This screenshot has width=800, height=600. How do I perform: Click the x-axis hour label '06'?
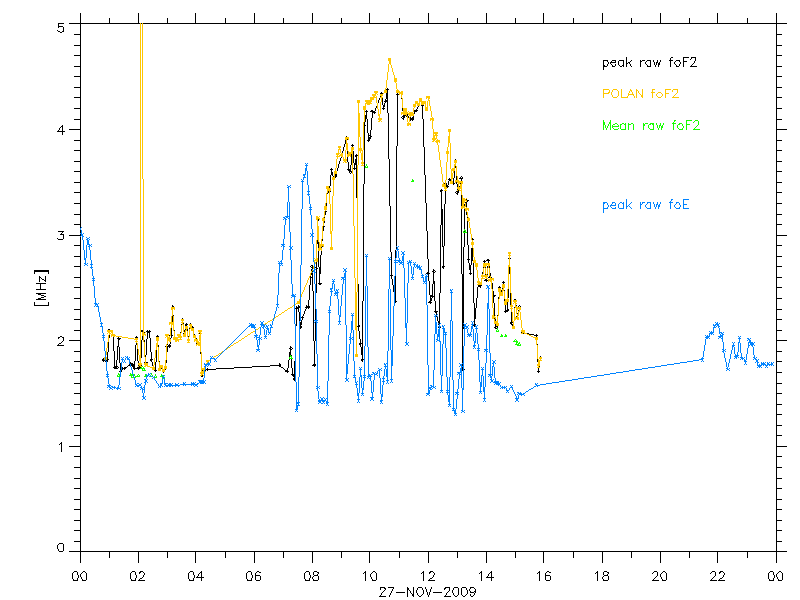click(254, 577)
